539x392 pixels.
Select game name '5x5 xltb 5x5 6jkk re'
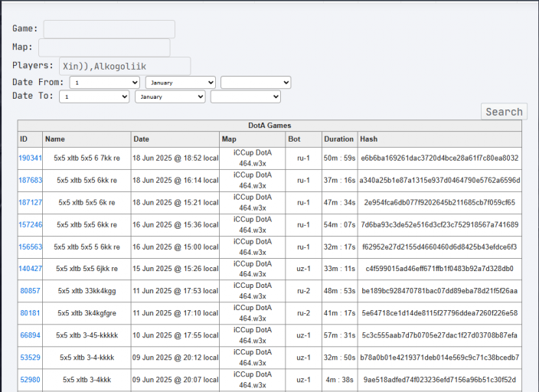pyautogui.click(x=87, y=269)
